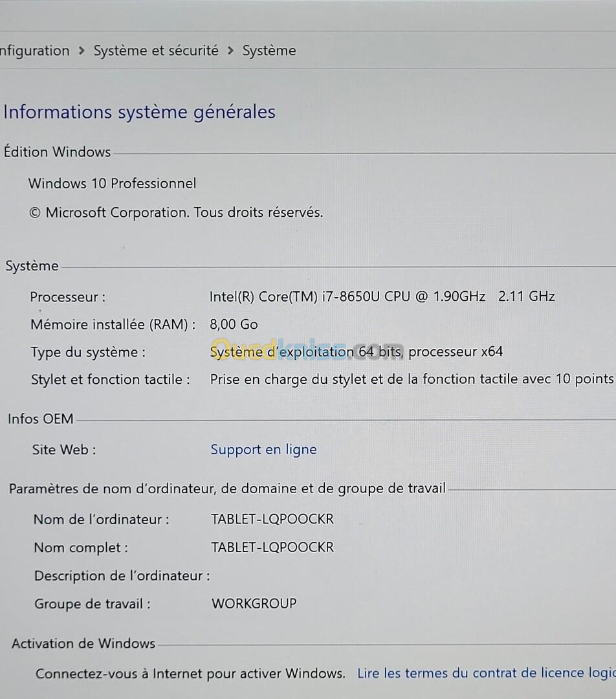
Task: Open the Système et sécurité breadcrumb
Action: 156,50
